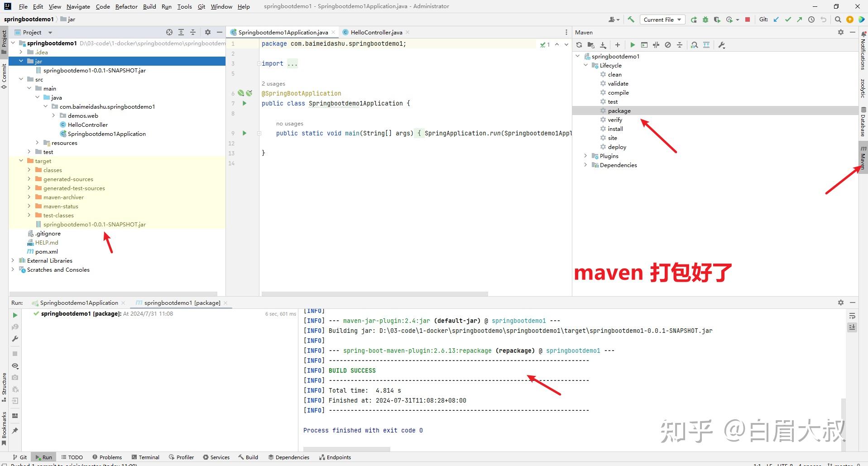Open Search Everywhere magnifier icon
Image resolution: width=868 pixels, height=466 pixels.
click(838, 19)
